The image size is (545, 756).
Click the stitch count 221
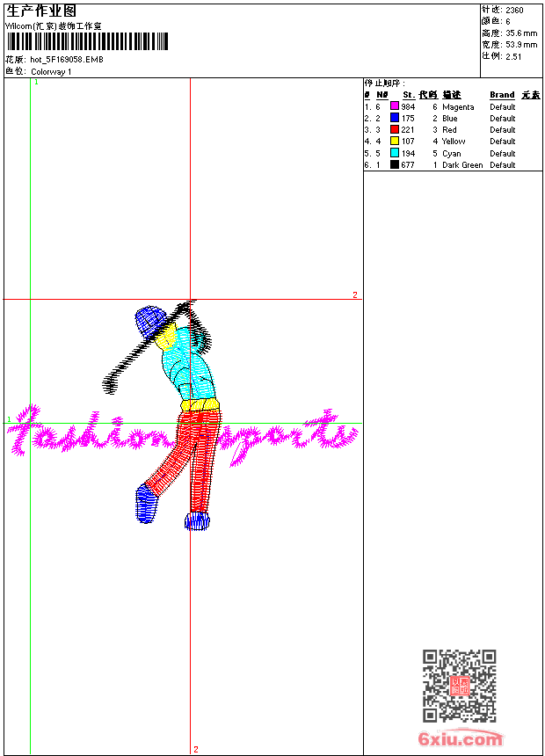[x=408, y=130]
